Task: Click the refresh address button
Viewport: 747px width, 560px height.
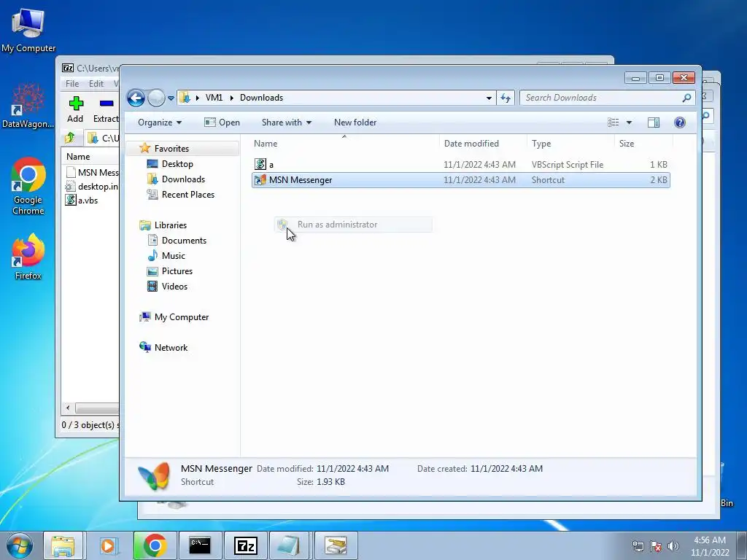Action: (x=506, y=98)
